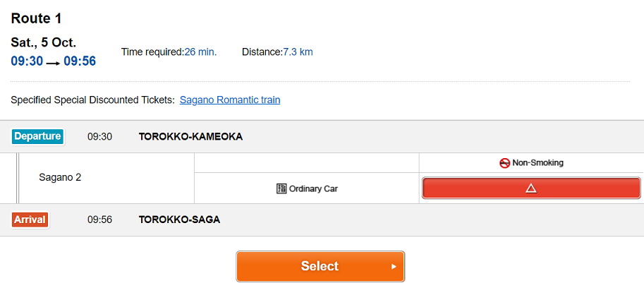Click the TOROKKO-SAGA arrival station name
Viewport: 644px width, 288px height.
tap(179, 220)
